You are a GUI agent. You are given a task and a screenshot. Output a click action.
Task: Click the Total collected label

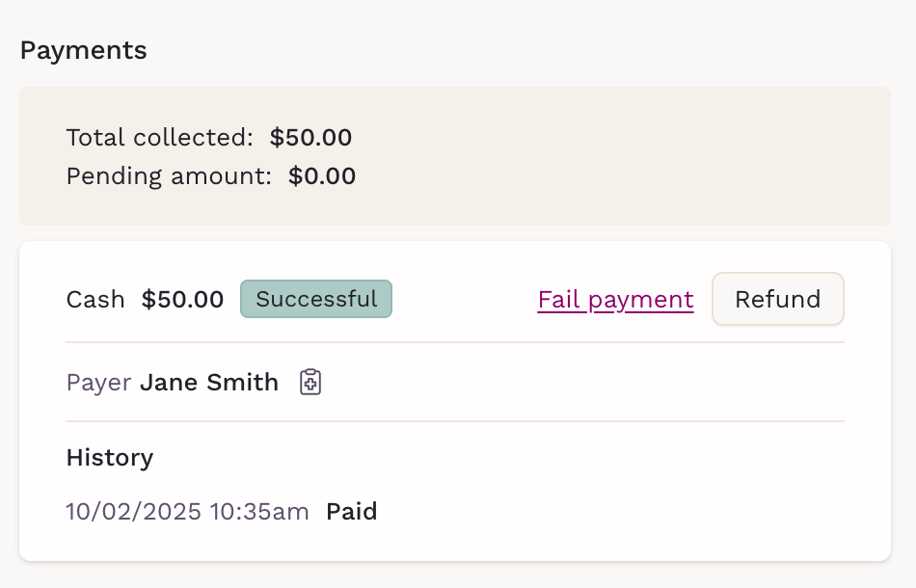click(x=159, y=138)
